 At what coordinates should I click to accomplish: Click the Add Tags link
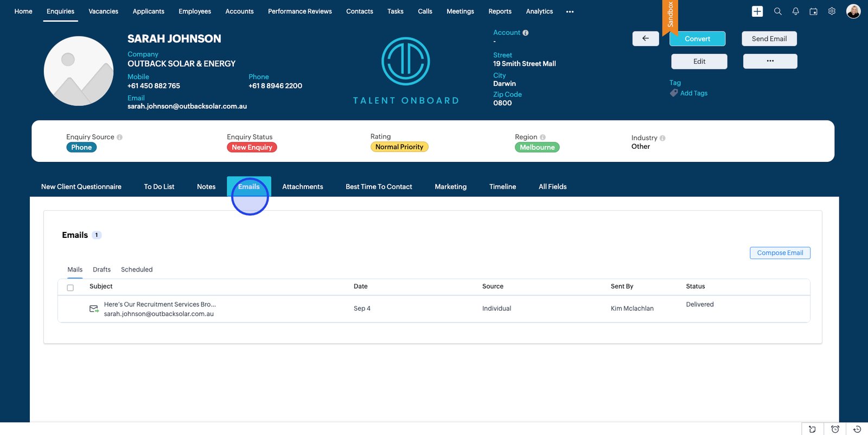[693, 93]
